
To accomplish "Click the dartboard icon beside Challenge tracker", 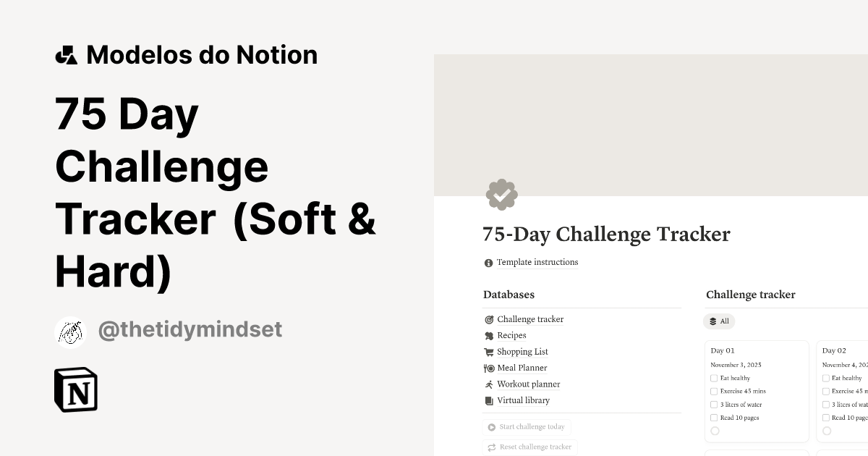I will 488,319.
